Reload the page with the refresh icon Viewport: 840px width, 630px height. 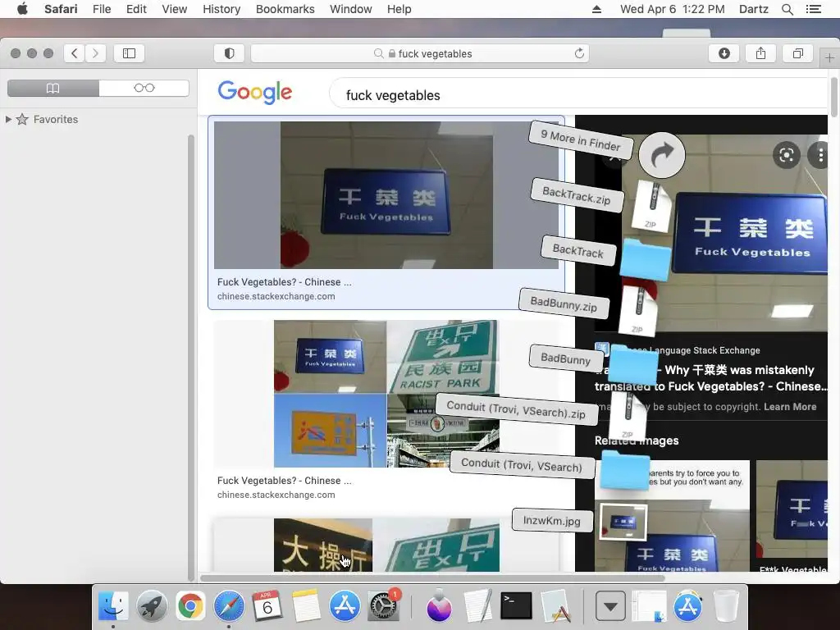[579, 53]
